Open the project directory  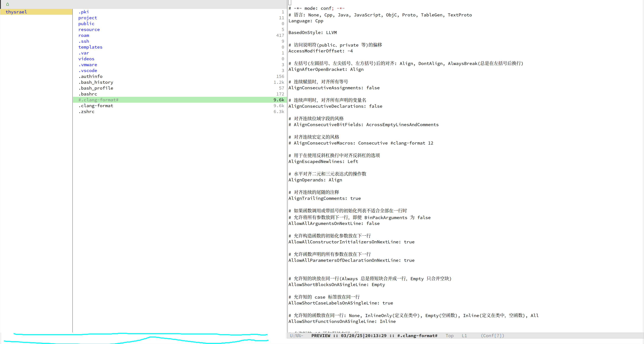88,18
